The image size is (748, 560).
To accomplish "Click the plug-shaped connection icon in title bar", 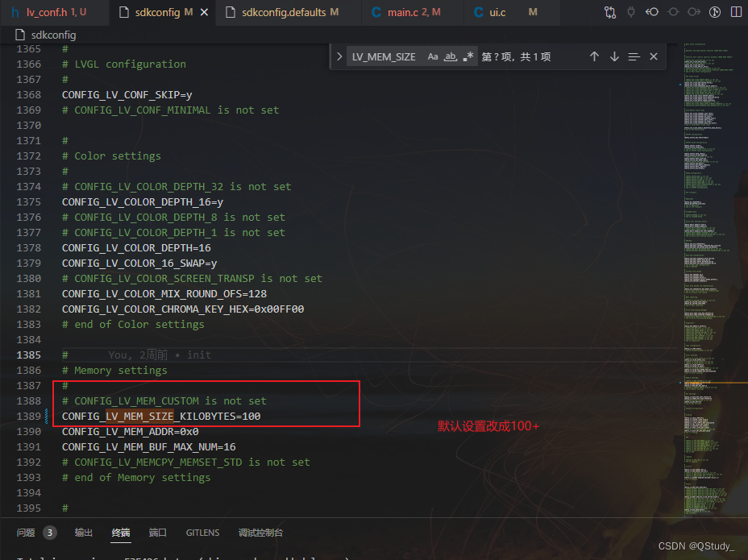I will [x=630, y=12].
